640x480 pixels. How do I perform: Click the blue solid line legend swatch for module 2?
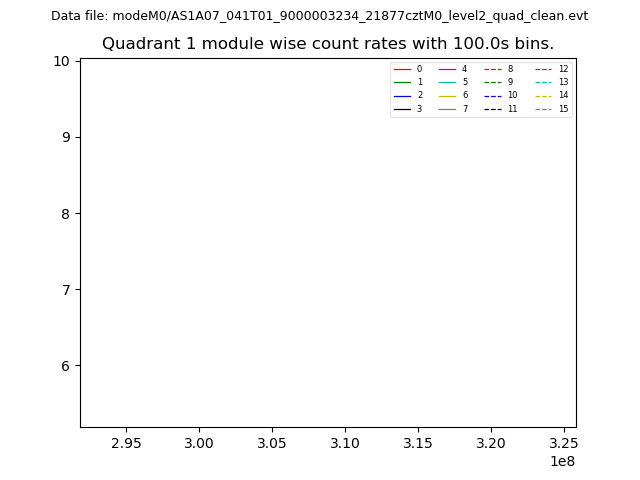[x=402, y=95]
